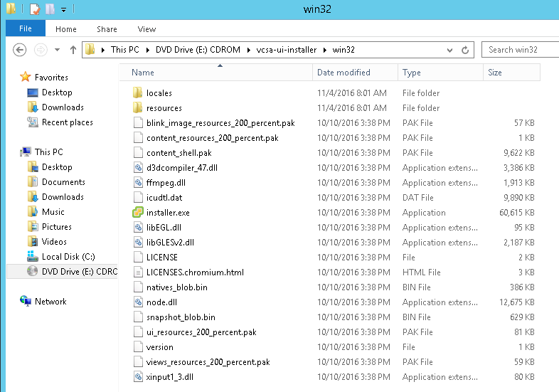Click the Refresh button in address bar
Image resolution: width=559 pixels, height=392 pixels.
[x=466, y=50]
